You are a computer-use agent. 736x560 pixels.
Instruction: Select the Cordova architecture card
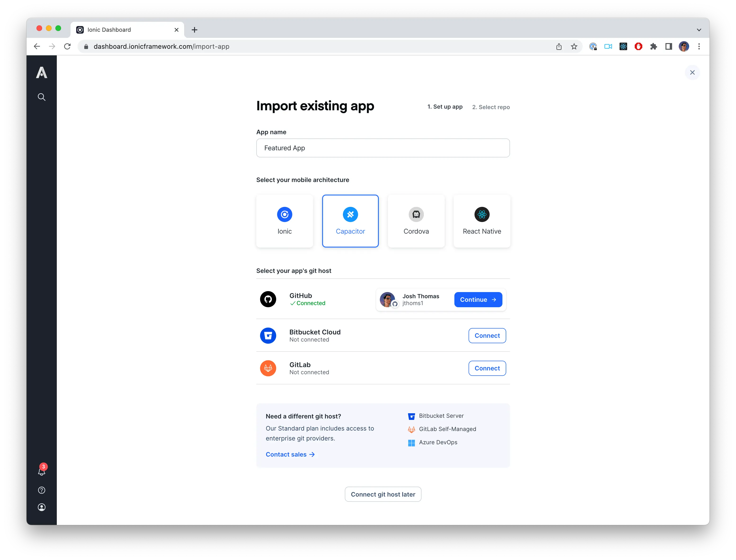pos(416,221)
